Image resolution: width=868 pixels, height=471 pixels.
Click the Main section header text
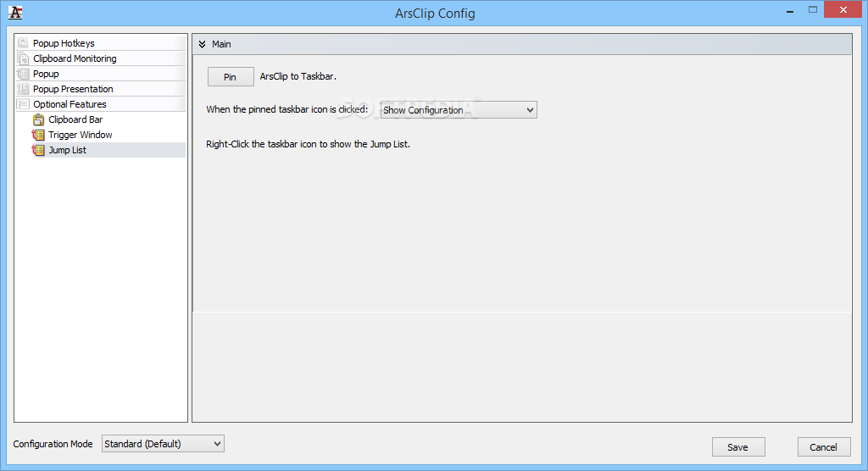221,44
